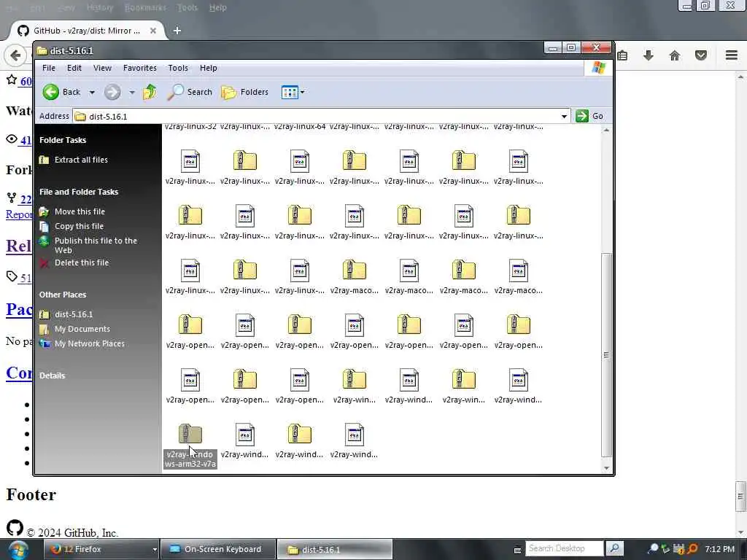Toggle the Folders pane button
The image size is (747, 560).
(x=245, y=92)
